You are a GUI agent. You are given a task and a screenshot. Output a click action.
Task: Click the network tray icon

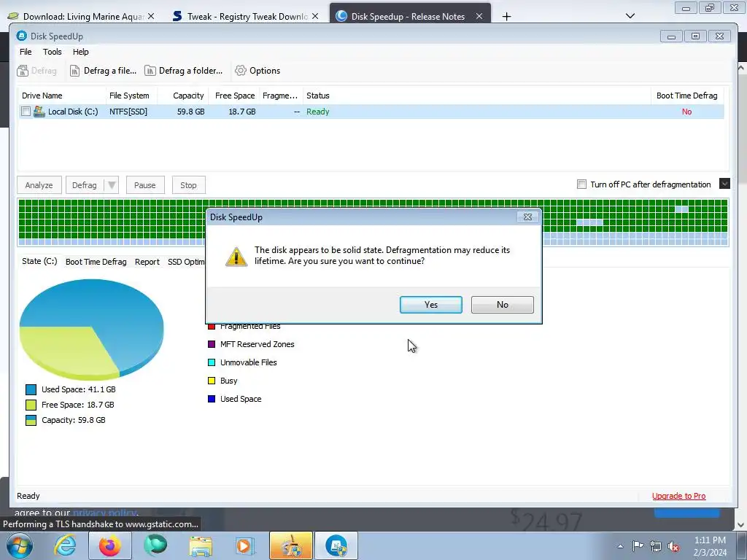(x=656, y=546)
